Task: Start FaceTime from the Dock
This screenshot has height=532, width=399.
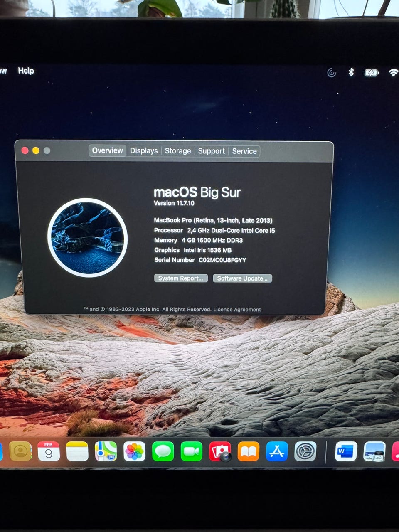Action: pos(192,451)
